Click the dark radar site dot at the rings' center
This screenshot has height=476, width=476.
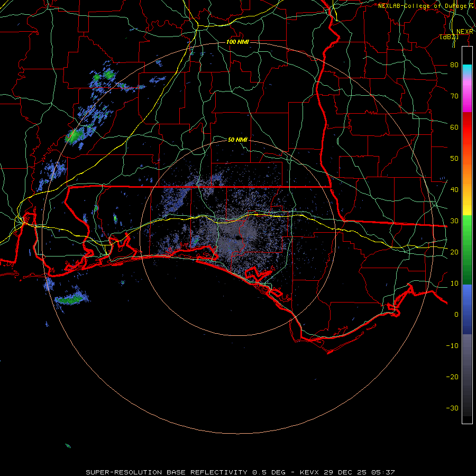point(239,238)
